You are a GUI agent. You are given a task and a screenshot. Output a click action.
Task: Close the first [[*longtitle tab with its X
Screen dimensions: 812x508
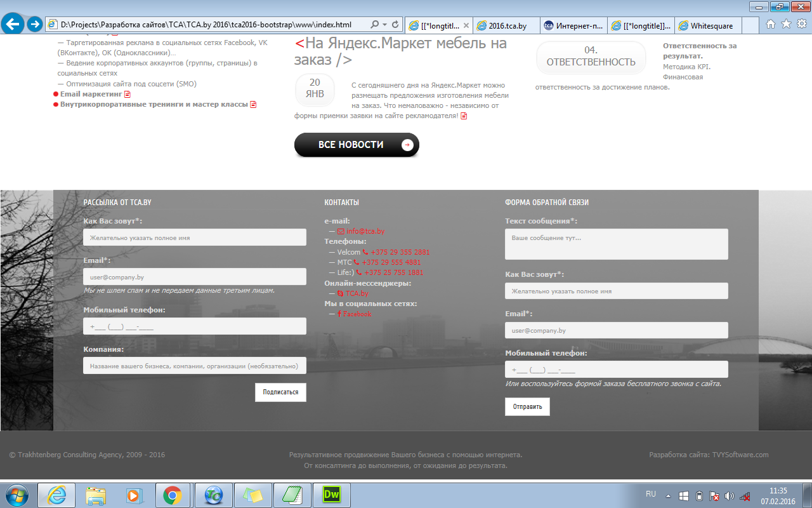point(466,26)
